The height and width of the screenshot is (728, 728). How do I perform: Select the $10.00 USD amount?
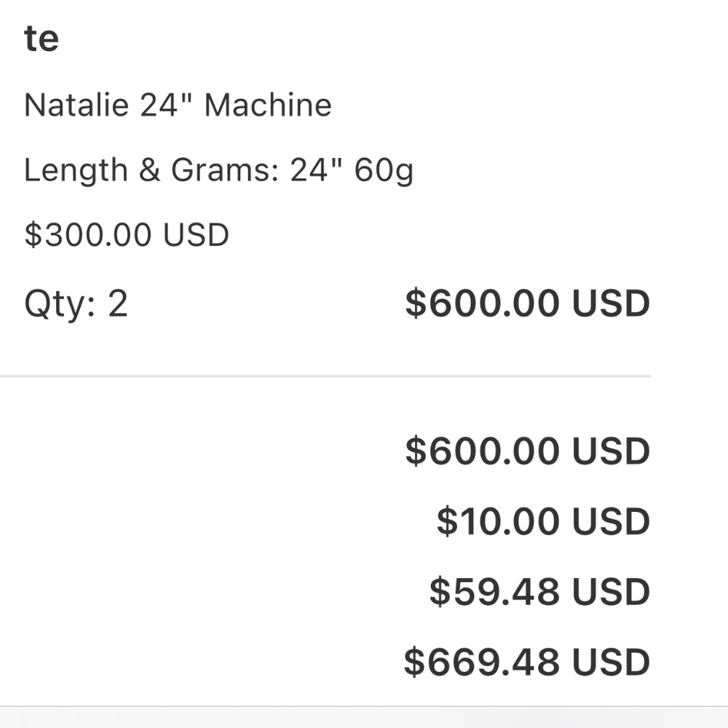[x=542, y=521]
